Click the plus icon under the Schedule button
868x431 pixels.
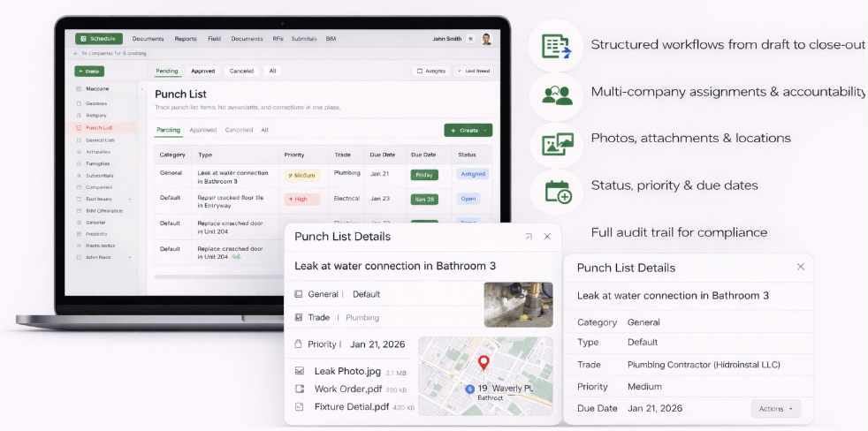coord(75,54)
